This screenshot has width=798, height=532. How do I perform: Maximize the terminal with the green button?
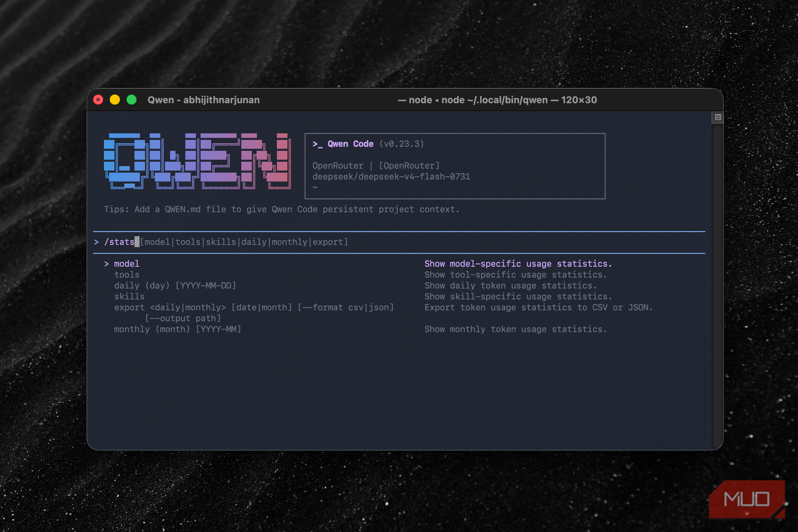[132, 100]
